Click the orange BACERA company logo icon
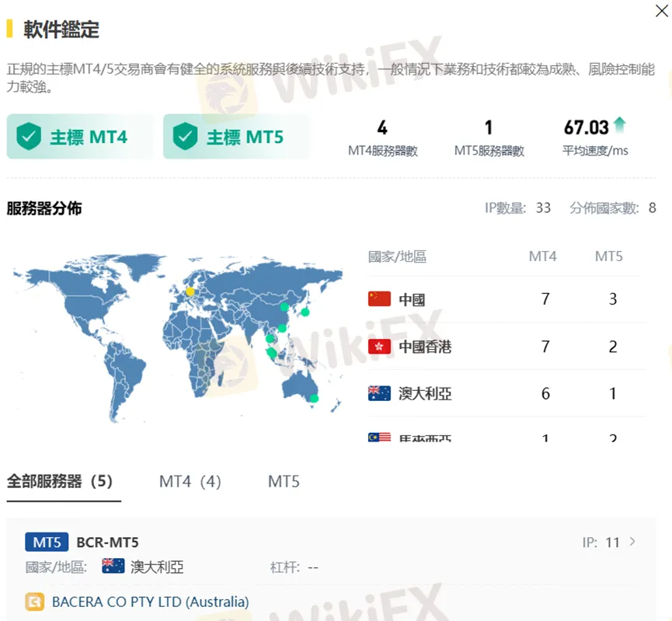The height and width of the screenshot is (621, 672). coord(35,602)
